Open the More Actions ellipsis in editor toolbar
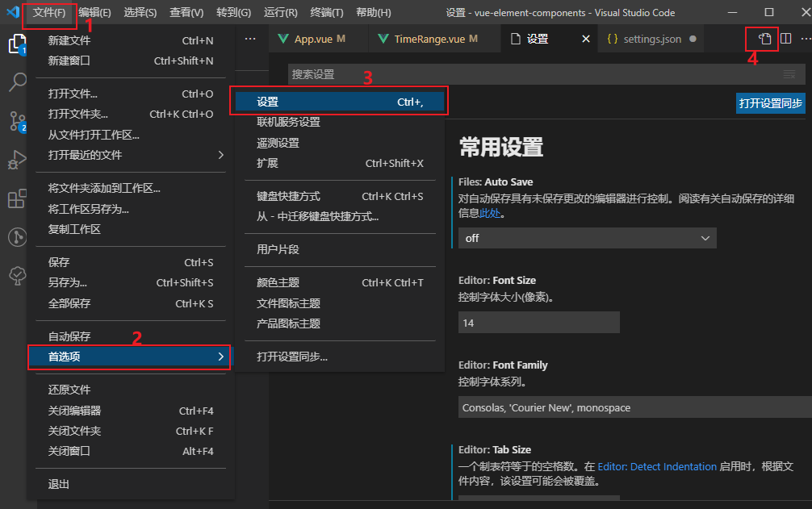Image resolution: width=812 pixels, height=509 pixels. pos(804,38)
